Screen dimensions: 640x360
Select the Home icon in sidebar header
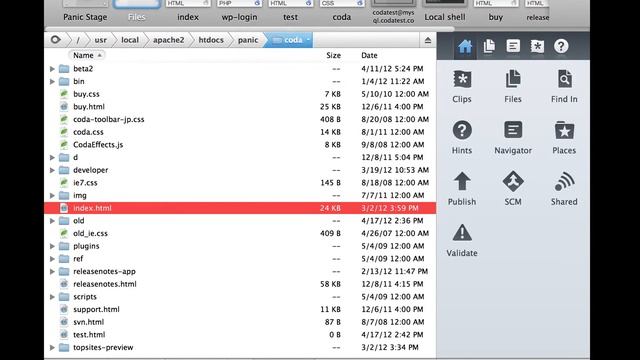(465, 47)
